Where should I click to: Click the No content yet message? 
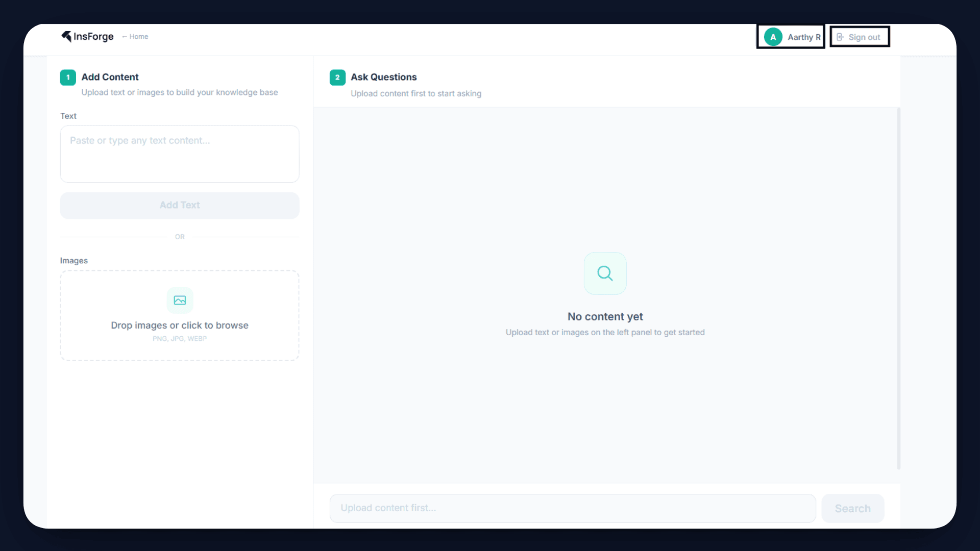click(x=605, y=317)
